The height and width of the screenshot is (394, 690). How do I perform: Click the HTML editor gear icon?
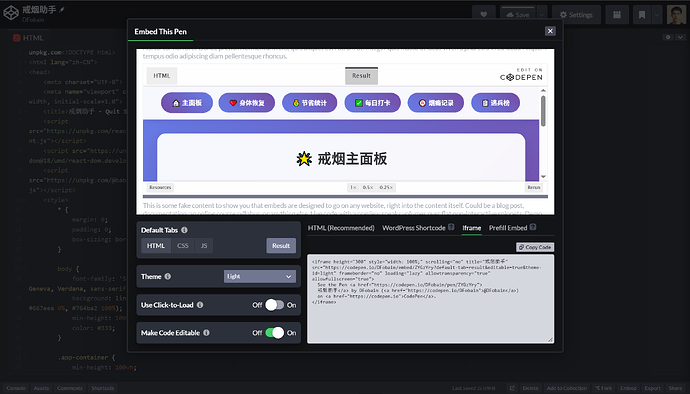click(x=668, y=37)
